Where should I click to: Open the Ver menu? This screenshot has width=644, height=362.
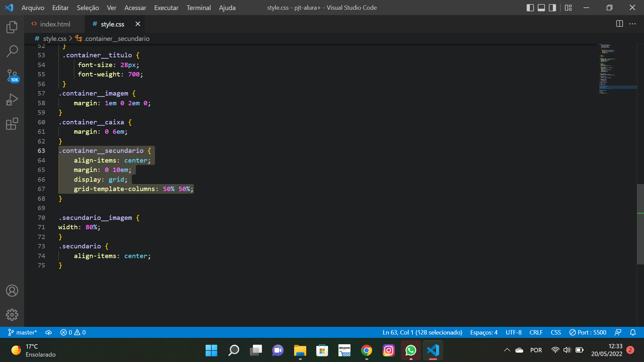pyautogui.click(x=112, y=8)
